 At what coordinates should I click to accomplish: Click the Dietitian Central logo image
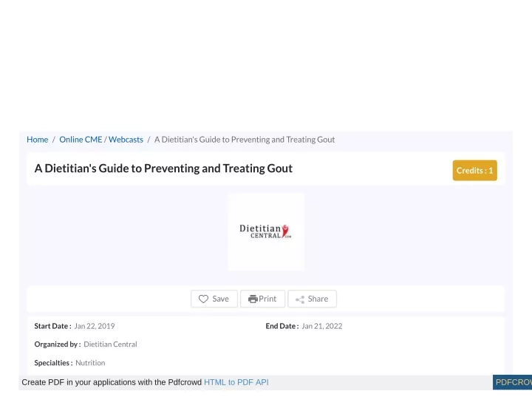266,232
